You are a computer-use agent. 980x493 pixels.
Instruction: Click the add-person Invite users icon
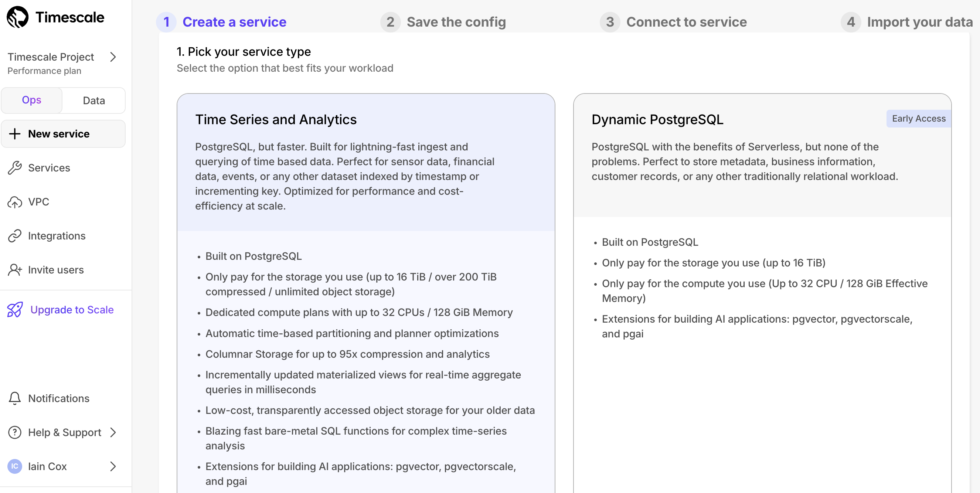point(15,270)
